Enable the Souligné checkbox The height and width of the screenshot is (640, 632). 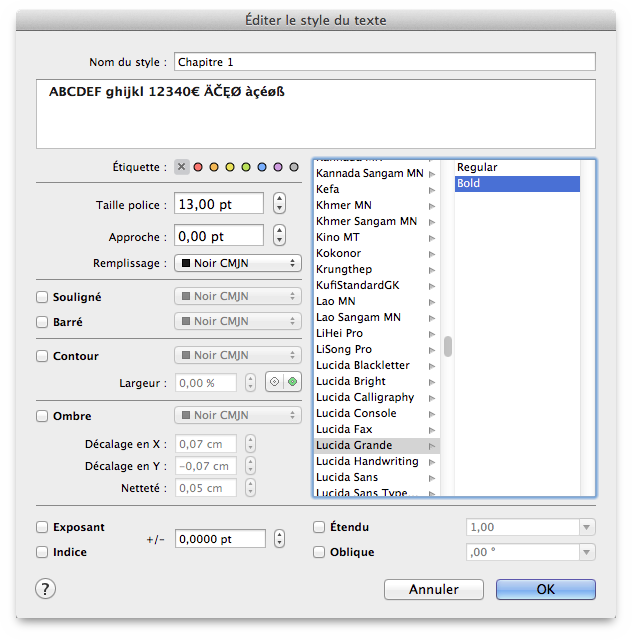[x=42, y=297]
